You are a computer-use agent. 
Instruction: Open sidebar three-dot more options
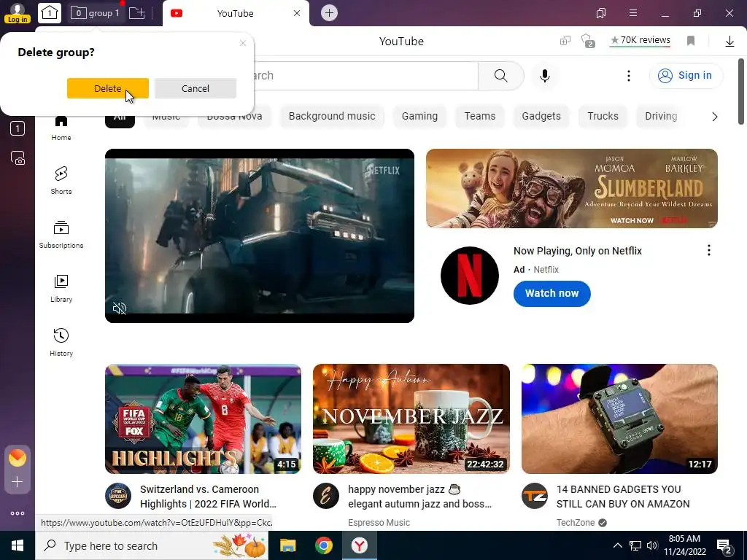coord(18,513)
